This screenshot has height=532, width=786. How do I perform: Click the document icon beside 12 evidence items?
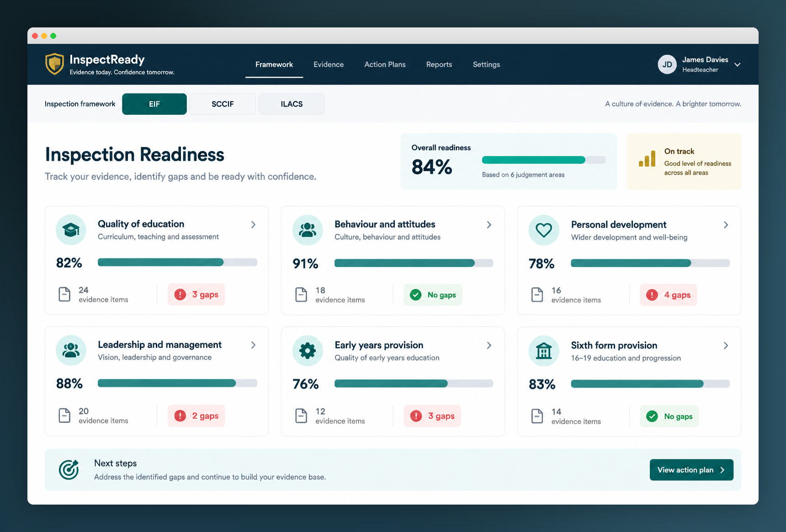[x=301, y=416]
